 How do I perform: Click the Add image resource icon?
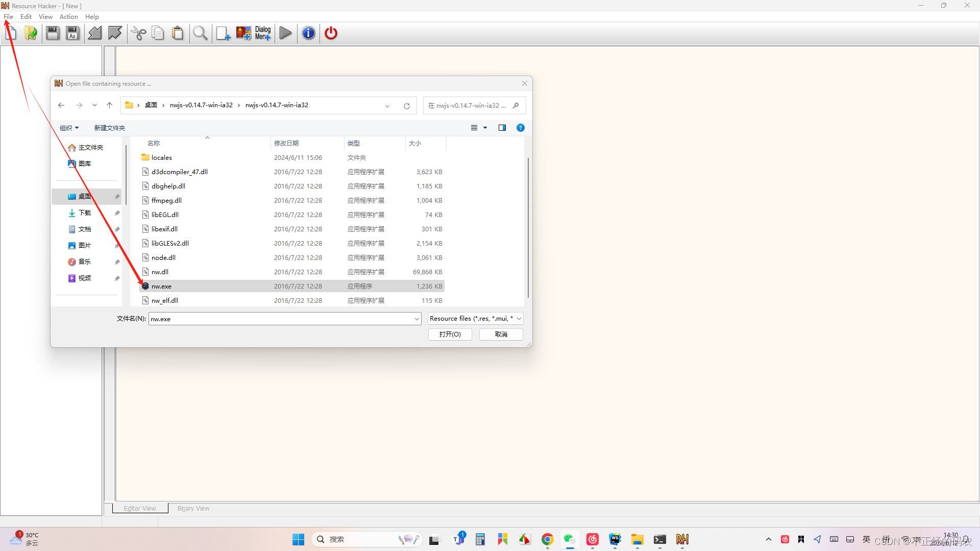click(x=243, y=33)
